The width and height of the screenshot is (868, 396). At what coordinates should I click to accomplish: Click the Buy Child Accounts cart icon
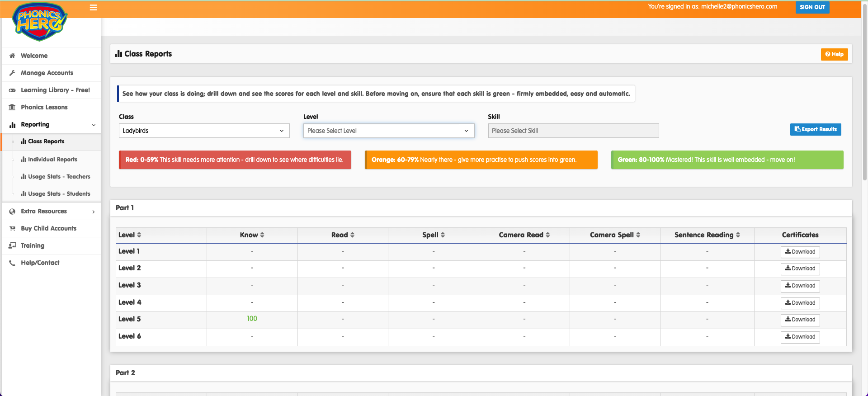[x=12, y=228]
